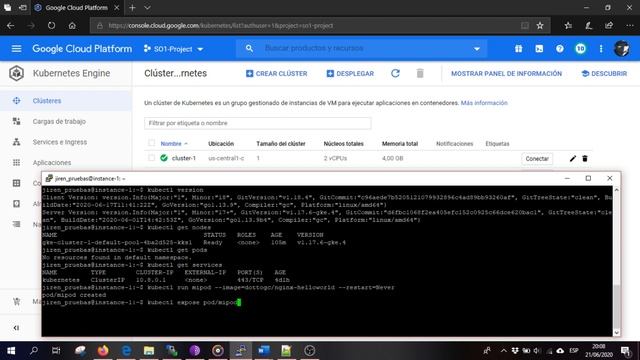Click Conectar for cluster-1
Screen dimensions: 640x360
pyautogui.click(x=537, y=158)
